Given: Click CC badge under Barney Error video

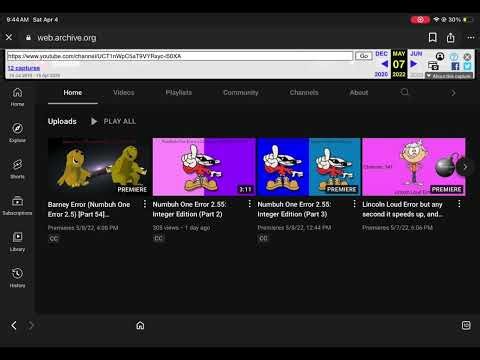Looking at the screenshot, I should 54,238.
